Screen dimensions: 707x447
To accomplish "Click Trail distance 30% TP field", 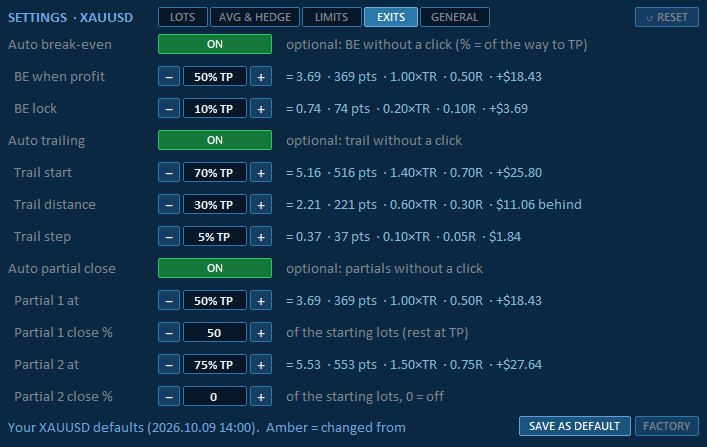I will click(x=215, y=204).
